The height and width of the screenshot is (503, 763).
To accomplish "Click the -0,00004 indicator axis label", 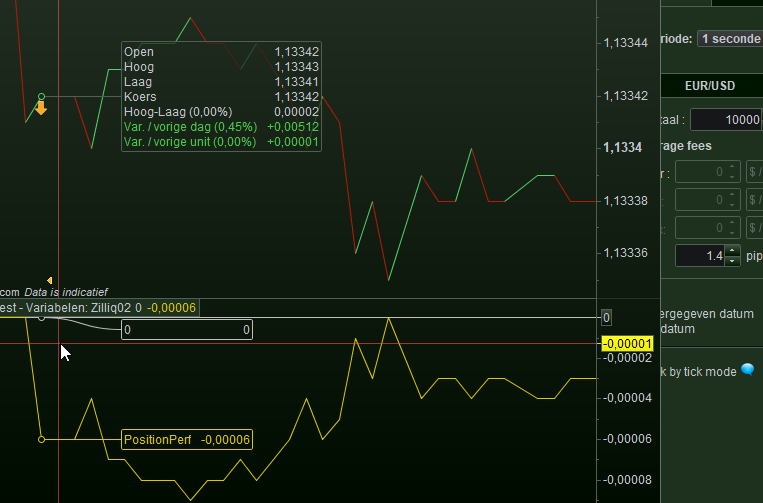I will [627, 398].
